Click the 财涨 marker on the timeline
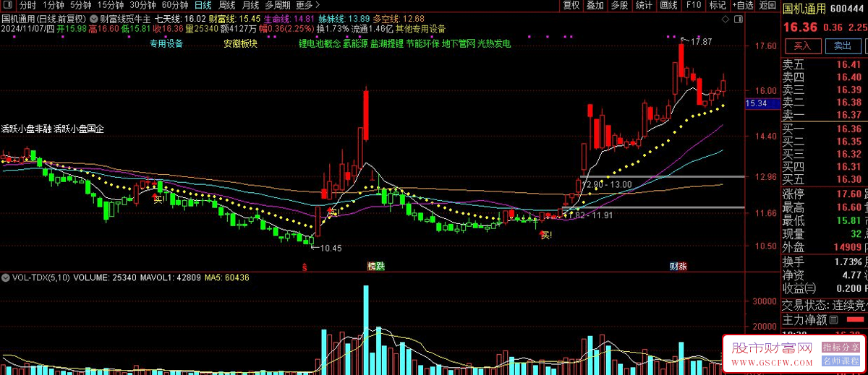This screenshot has height=375, width=868. point(678,267)
